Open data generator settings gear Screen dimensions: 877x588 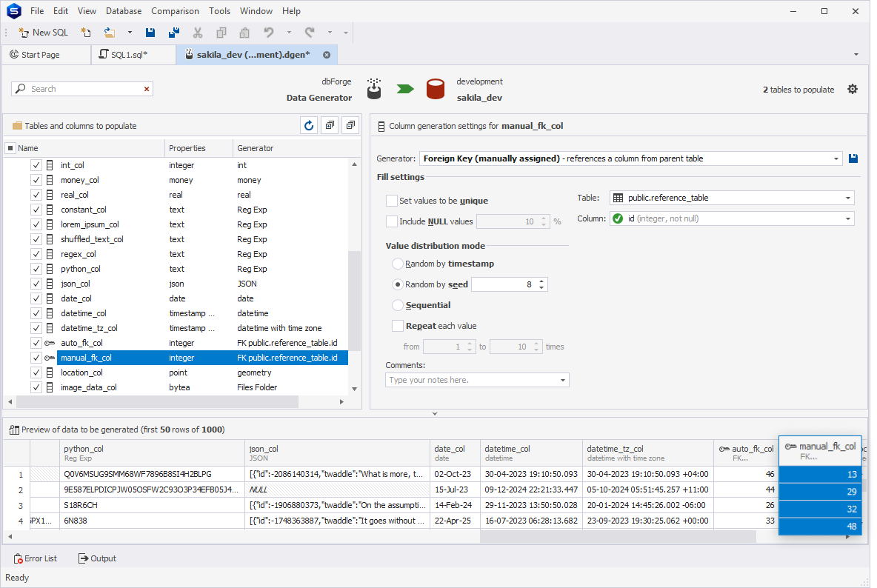pos(853,90)
